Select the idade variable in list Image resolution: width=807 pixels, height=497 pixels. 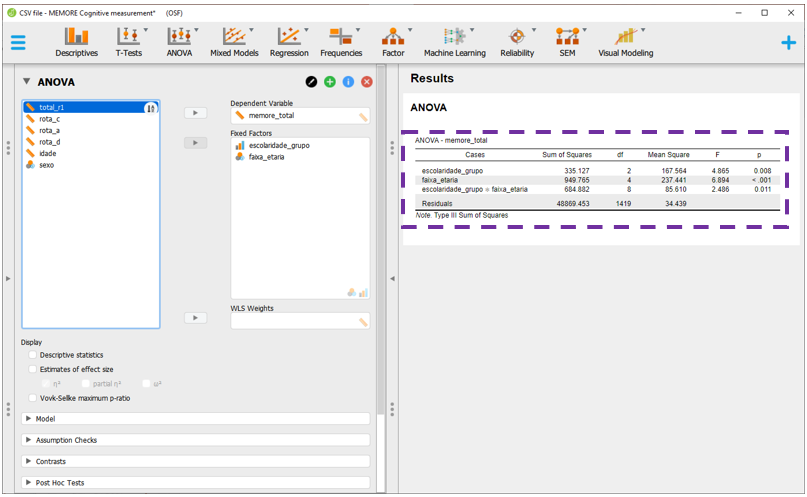click(x=48, y=154)
